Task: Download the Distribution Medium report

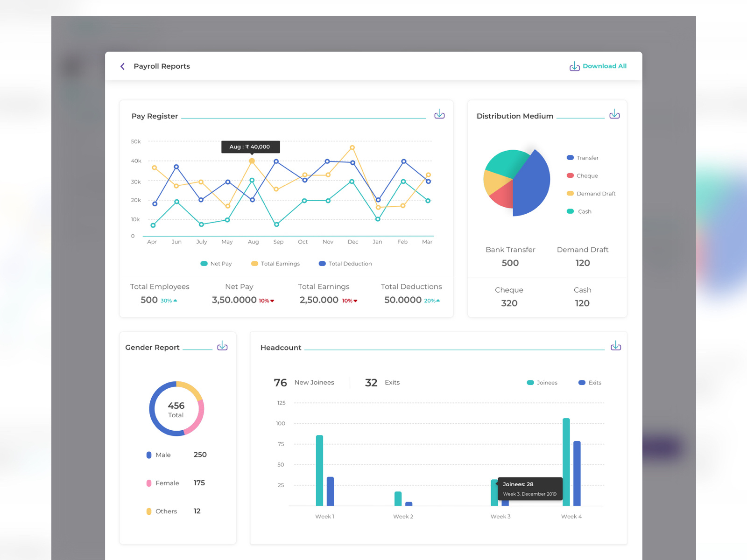Action: tap(614, 114)
